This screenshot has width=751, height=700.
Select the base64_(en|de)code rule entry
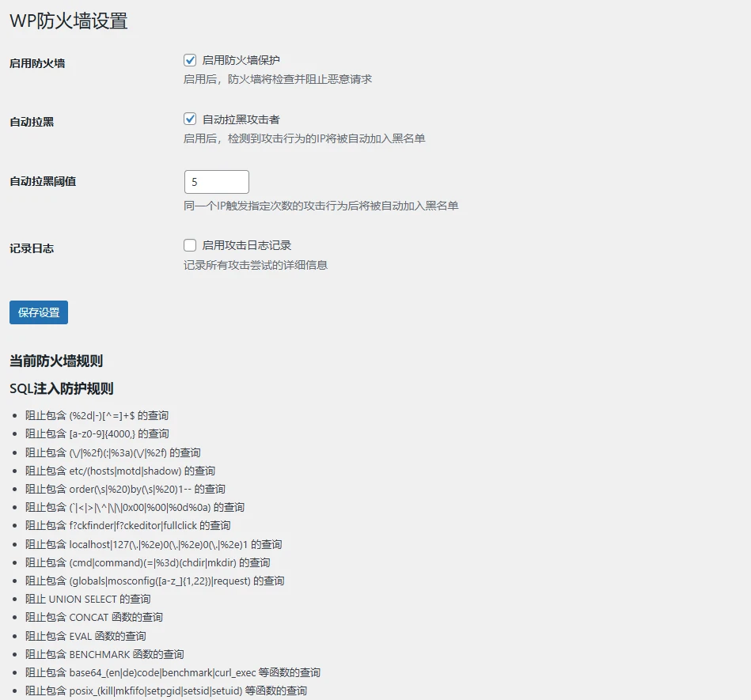[x=173, y=673]
